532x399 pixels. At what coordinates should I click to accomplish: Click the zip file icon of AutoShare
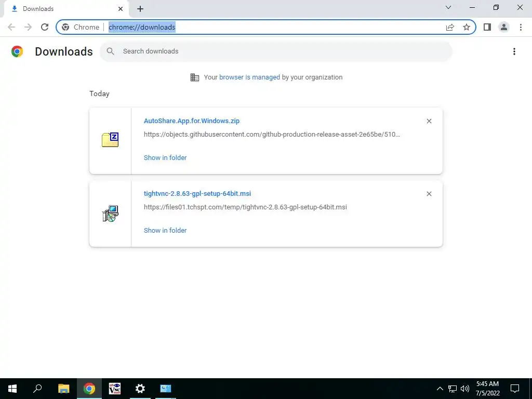[x=110, y=140]
